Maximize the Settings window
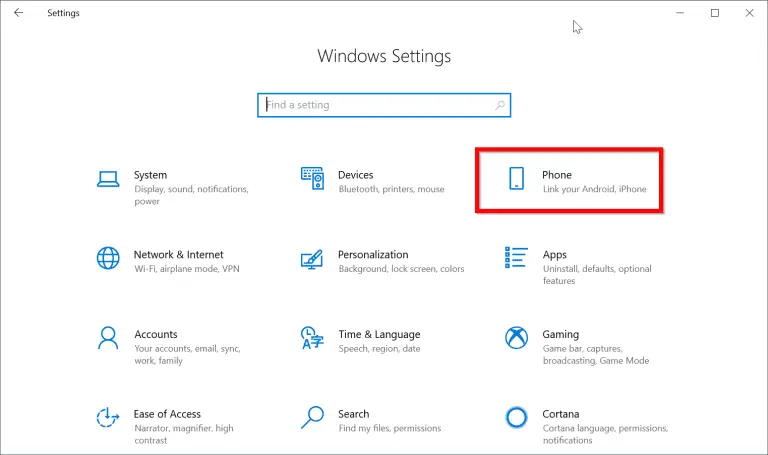Viewport: 768px width, 455px height. (x=715, y=13)
